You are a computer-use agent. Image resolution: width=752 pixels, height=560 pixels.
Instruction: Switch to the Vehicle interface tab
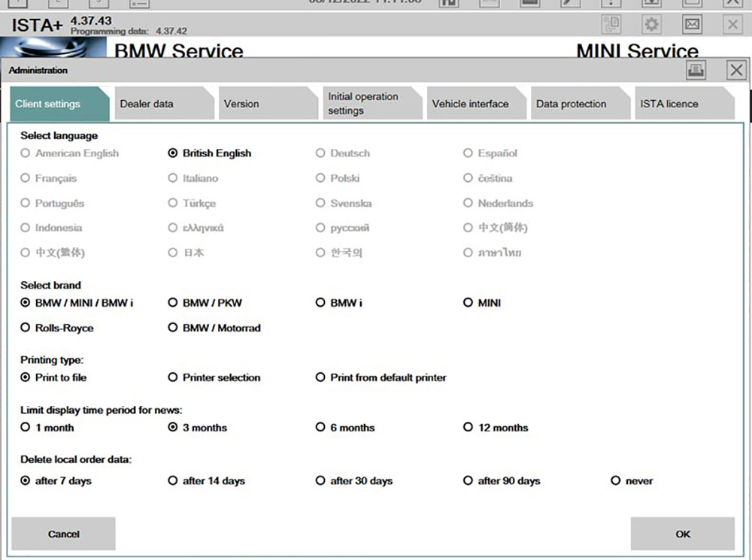[x=477, y=104]
